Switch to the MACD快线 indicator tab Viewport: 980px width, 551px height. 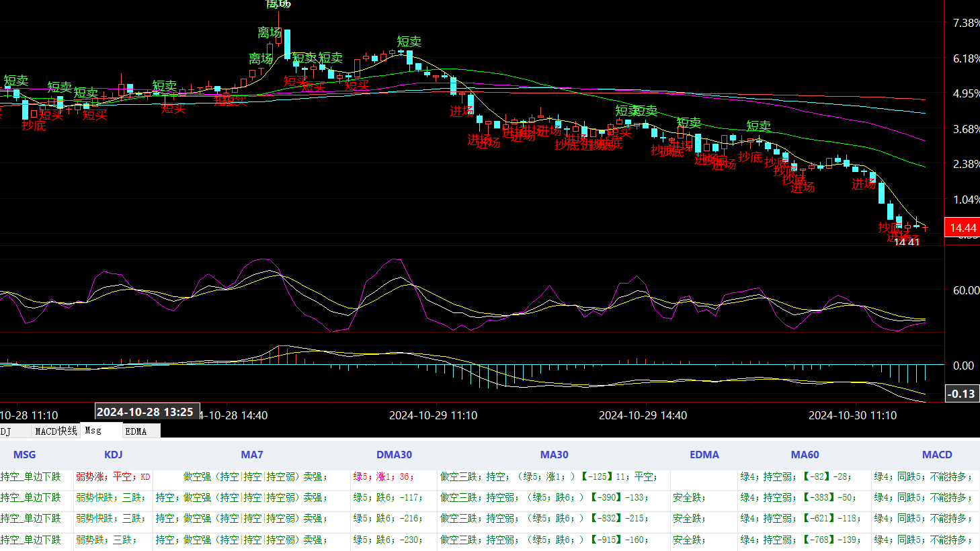coord(56,431)
